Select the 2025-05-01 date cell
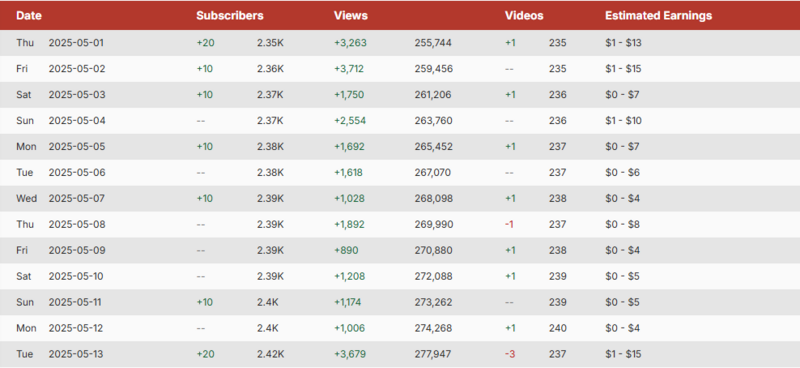 pos(76,43)
